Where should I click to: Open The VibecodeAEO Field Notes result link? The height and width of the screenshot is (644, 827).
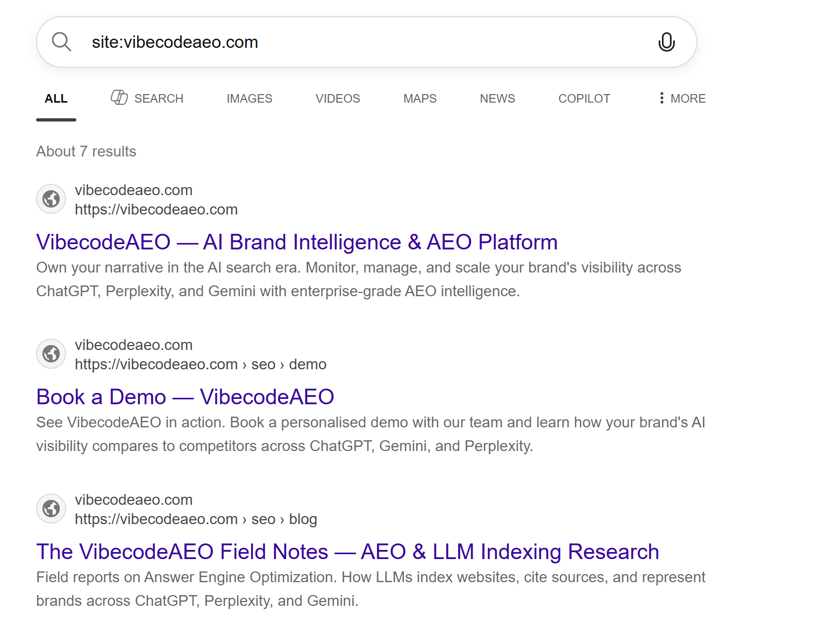point(347,552)
